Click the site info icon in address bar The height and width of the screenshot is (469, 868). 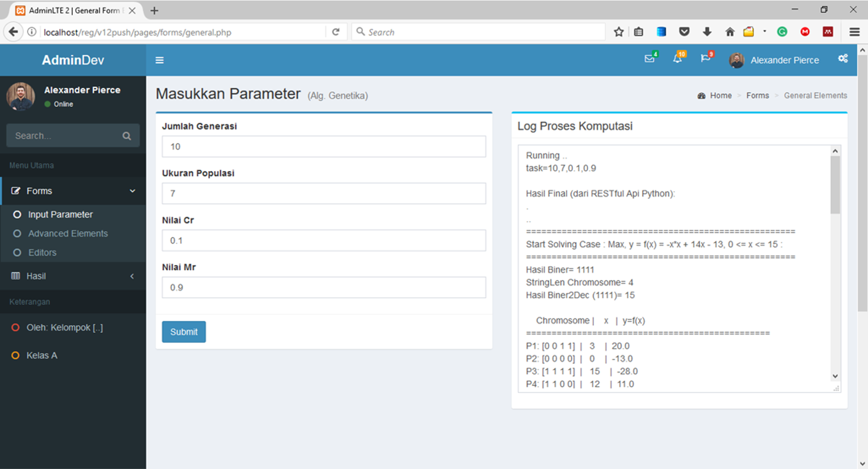click(32, 32)
